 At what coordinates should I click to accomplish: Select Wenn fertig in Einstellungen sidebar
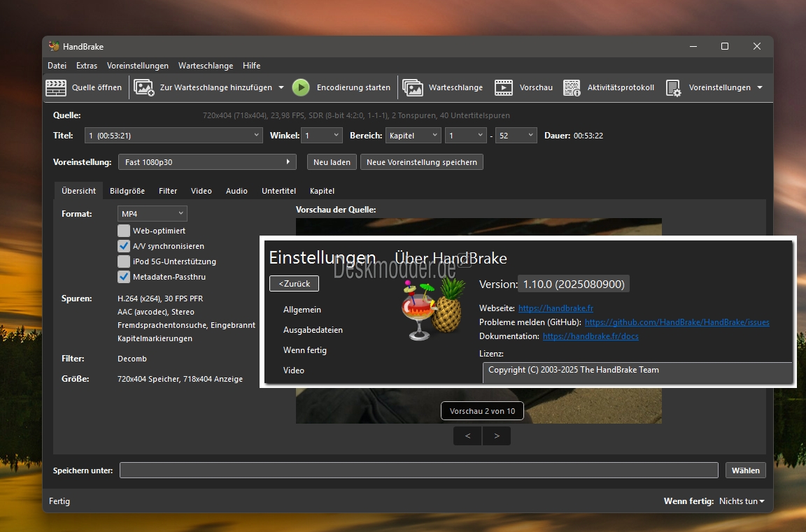(305, 350)
